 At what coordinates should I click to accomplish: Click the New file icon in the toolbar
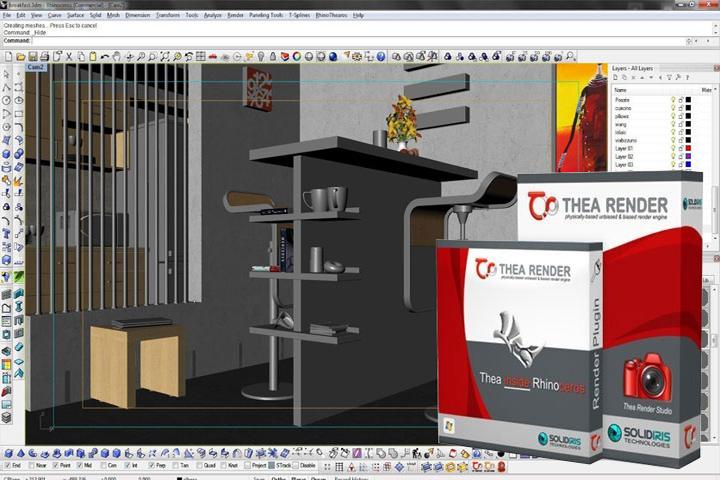(x=8, y=56)
